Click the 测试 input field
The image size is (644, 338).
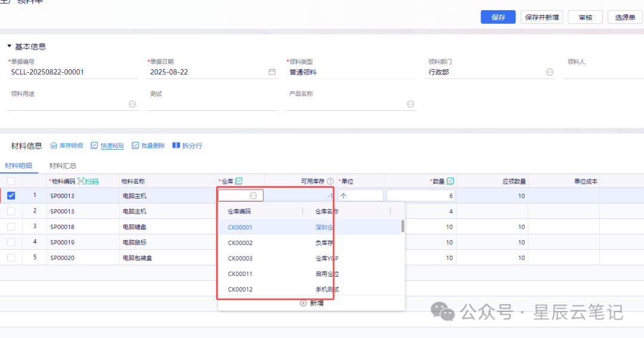[x=212, y=104]
